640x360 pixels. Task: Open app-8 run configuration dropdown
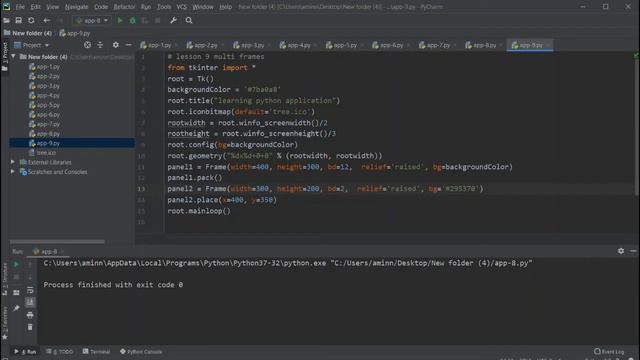(x=92, y=20)
